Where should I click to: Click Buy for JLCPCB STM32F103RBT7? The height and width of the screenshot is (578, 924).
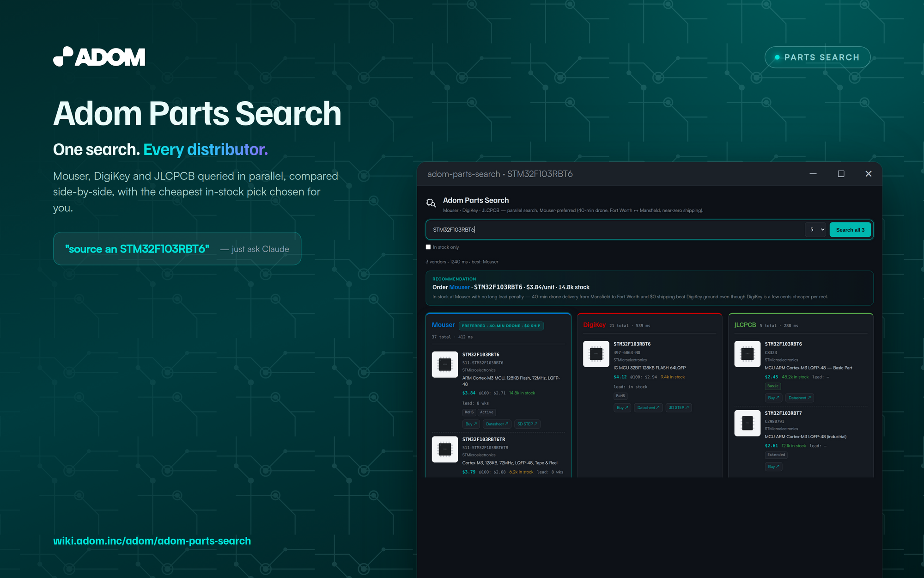[x=773, y=467]
